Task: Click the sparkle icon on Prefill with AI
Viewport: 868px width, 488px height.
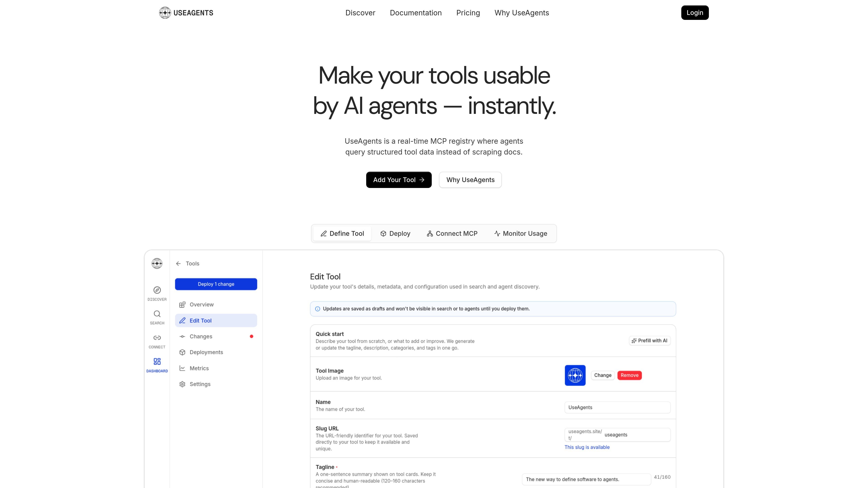Action: coord(634,341)
